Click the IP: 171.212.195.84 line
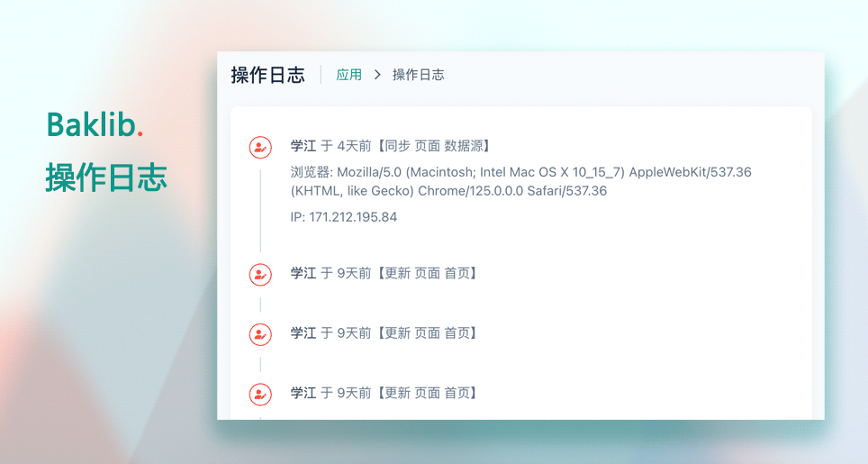The height and width of the screenshot is (464, 868). 344,217
